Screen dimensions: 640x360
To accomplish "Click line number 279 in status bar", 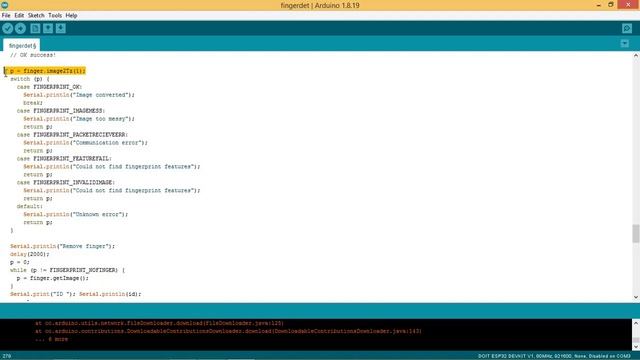I will point(7,356).
